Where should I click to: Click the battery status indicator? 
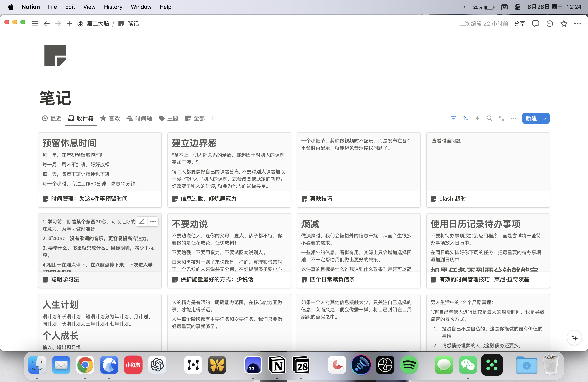[483, 7]
